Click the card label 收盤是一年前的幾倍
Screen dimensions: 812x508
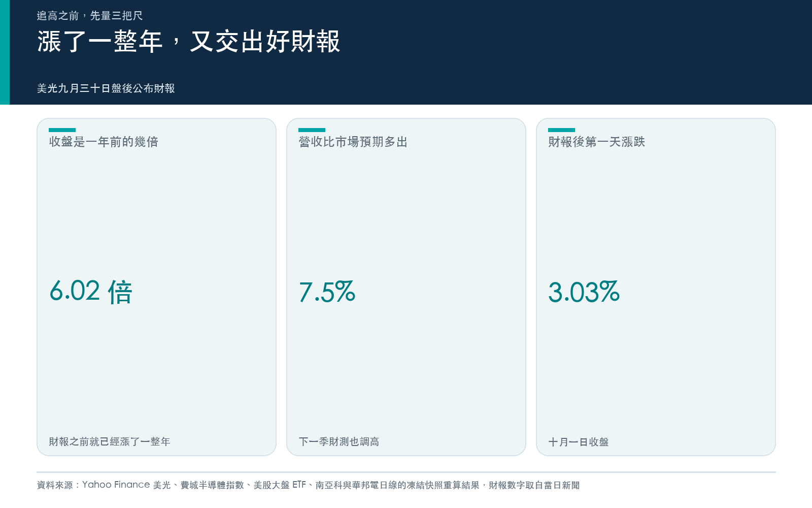[104, 142]
